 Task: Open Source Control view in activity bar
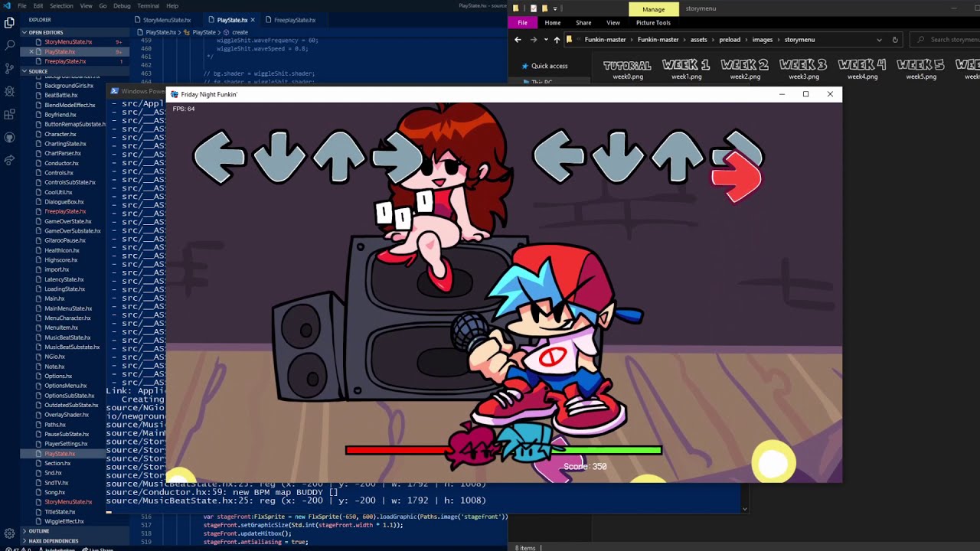coord(9,69)
